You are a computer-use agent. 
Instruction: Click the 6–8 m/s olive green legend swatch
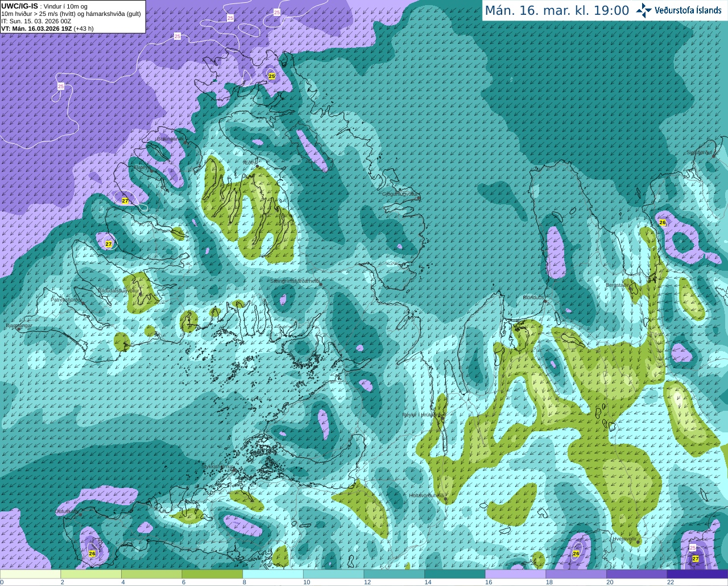pyautogui.click(x=212, y=574)
